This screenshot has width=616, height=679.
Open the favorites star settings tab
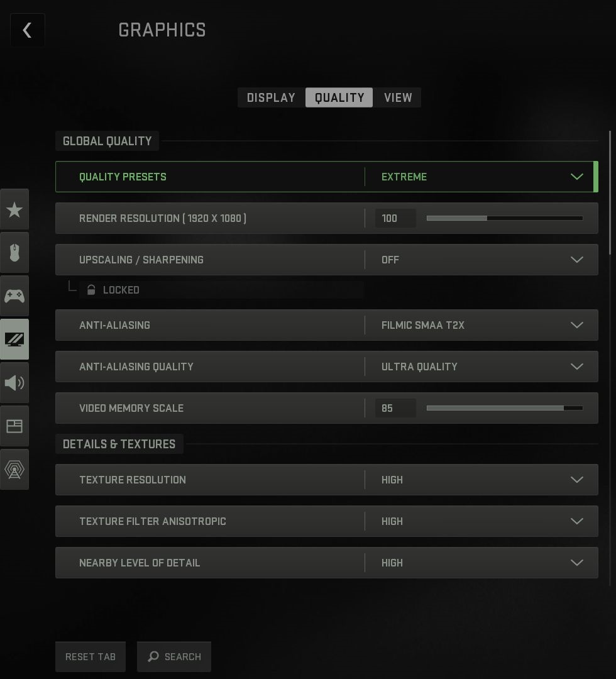[x=14, y=209]
